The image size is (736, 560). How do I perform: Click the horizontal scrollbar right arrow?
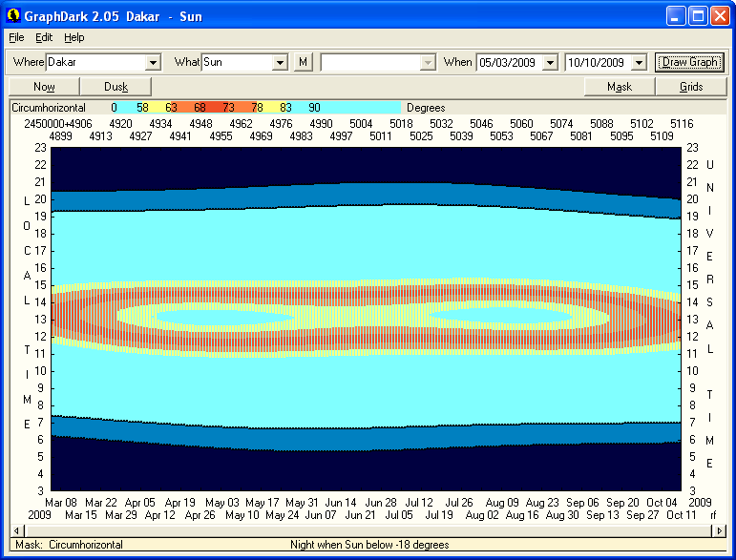tap(720, 530)
